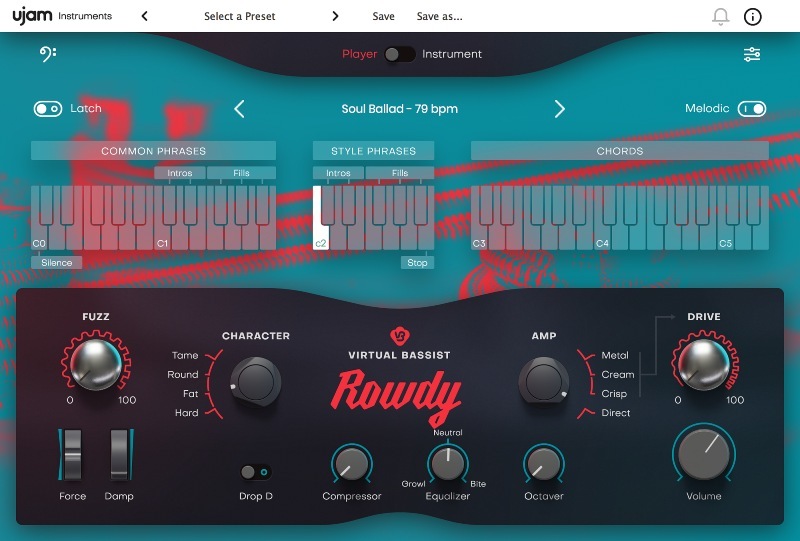
Task: Click Fills label under Common Phrases
Action: coord(241,173)
